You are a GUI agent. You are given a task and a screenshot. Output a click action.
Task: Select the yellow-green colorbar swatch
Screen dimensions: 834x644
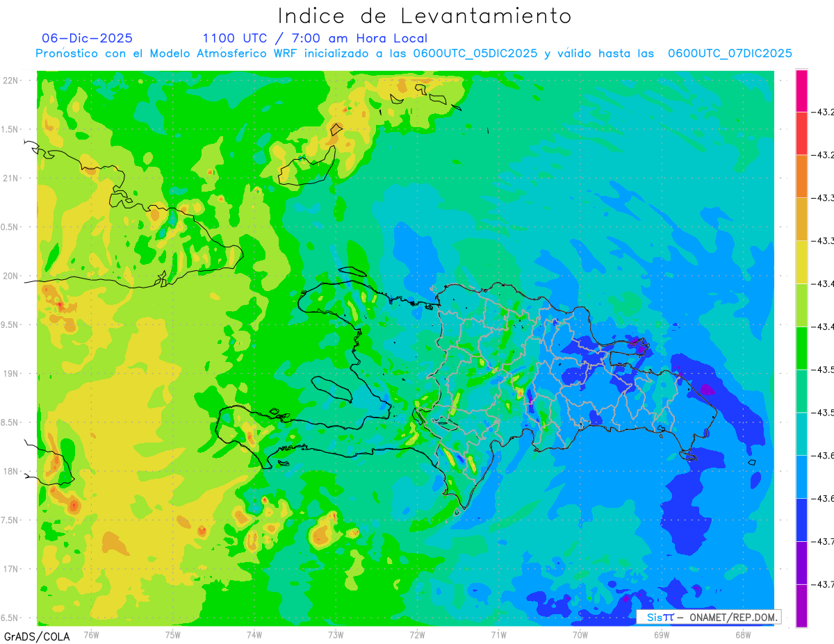pyautogui.click(x=801, y=306)
